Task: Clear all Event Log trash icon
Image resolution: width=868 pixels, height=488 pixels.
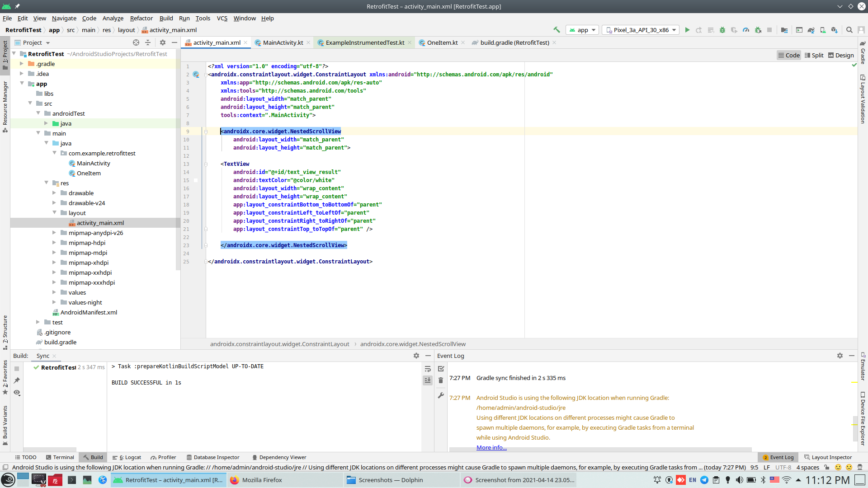Action: point(441,380)
